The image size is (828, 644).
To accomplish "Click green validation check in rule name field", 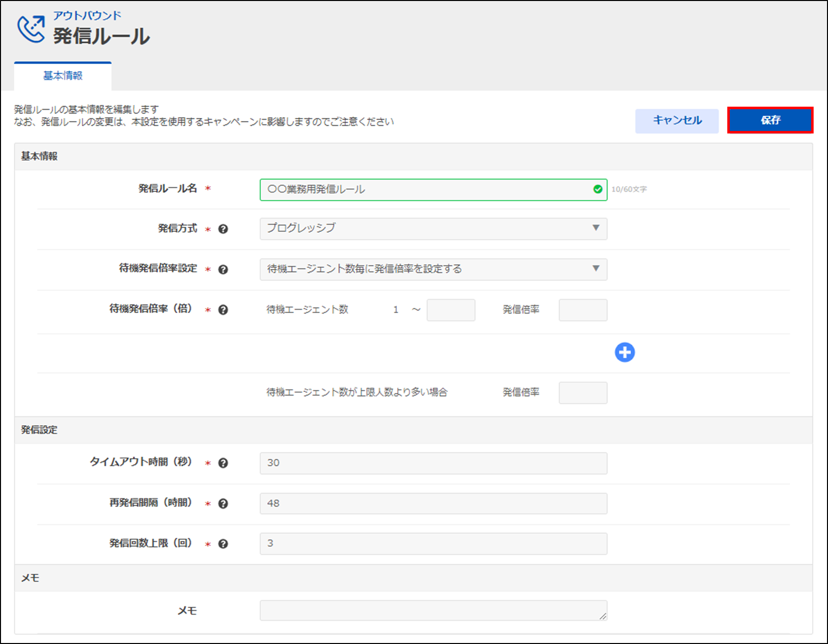I will 598,189.
